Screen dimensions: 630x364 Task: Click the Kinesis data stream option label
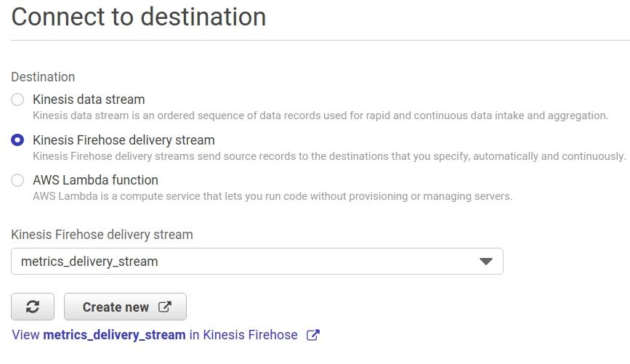pyautogui.click(x=89, y=100)
